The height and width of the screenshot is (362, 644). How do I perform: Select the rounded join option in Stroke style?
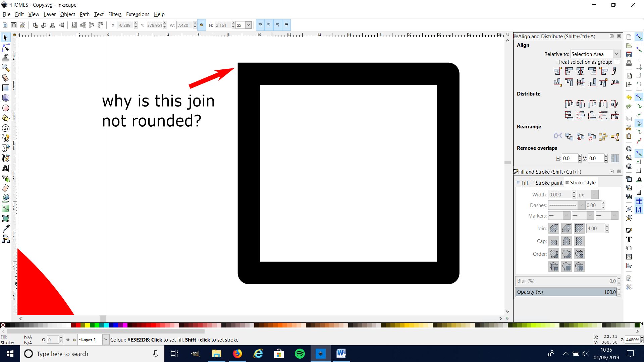553,228
